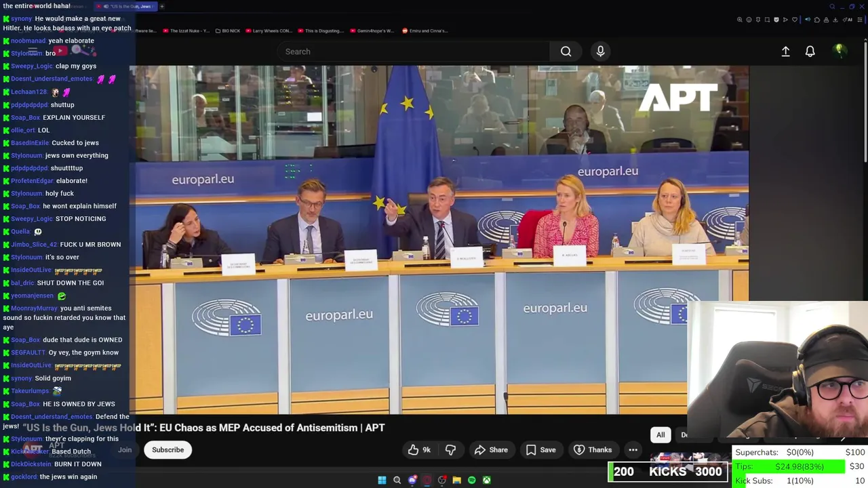The width and height of the screenshot is (868, 488).
Task: Open 'Gamin4hope's W...' bookmark
Action: pos(372,30)
